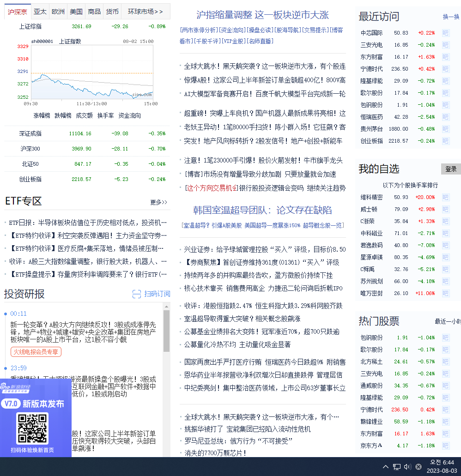Open headline 沪指缩量调整 这一板块逆市大涨
Screen dimensions: 461x476
pyautogui.click(x=262, y=15)
